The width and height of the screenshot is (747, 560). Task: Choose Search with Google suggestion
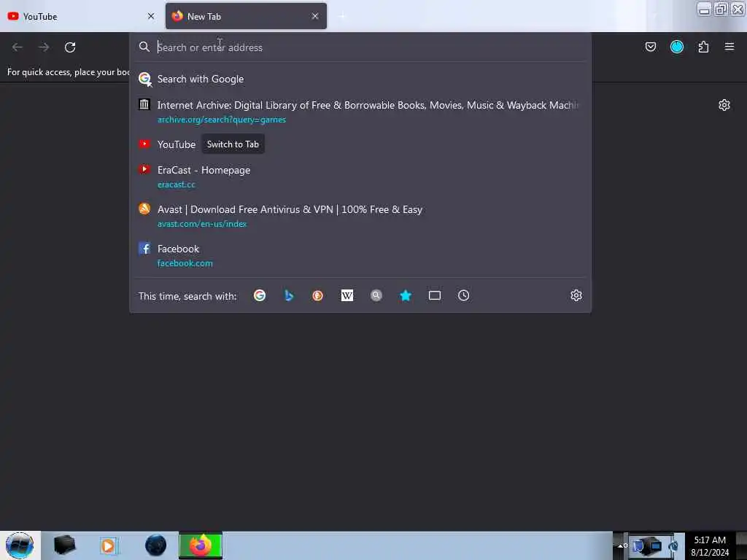pos(360,79)
